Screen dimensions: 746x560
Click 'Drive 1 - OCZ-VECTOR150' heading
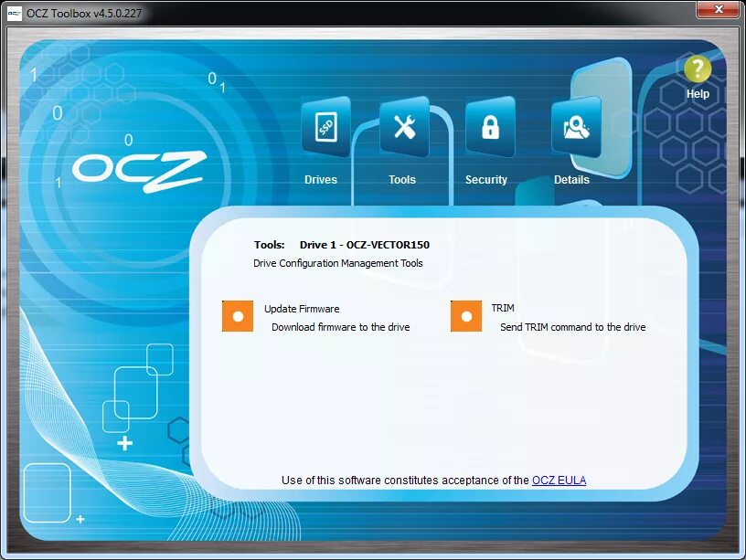coord(365,245)
